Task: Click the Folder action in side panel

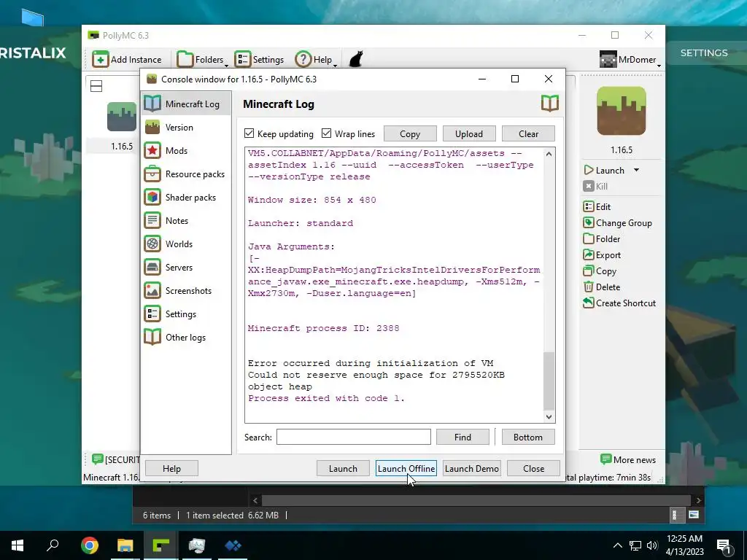Action: (x=602, y=238)
